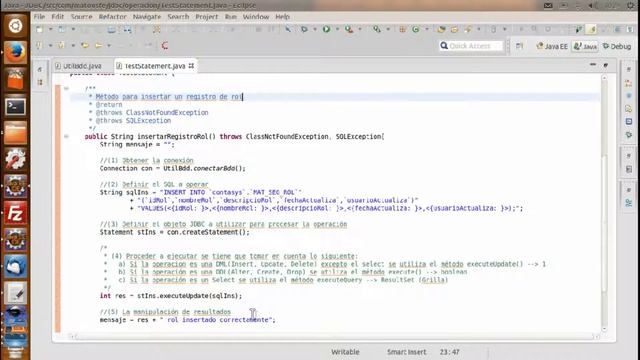Open the File menu
Image resolution: width=640 pixels, height=360 pixels.
pos(40,17)
